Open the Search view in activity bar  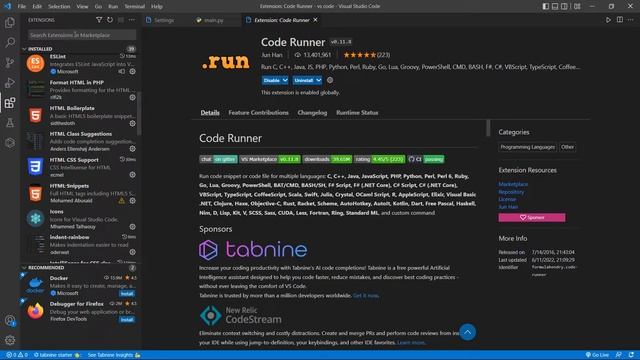click(x=10, y=42)
